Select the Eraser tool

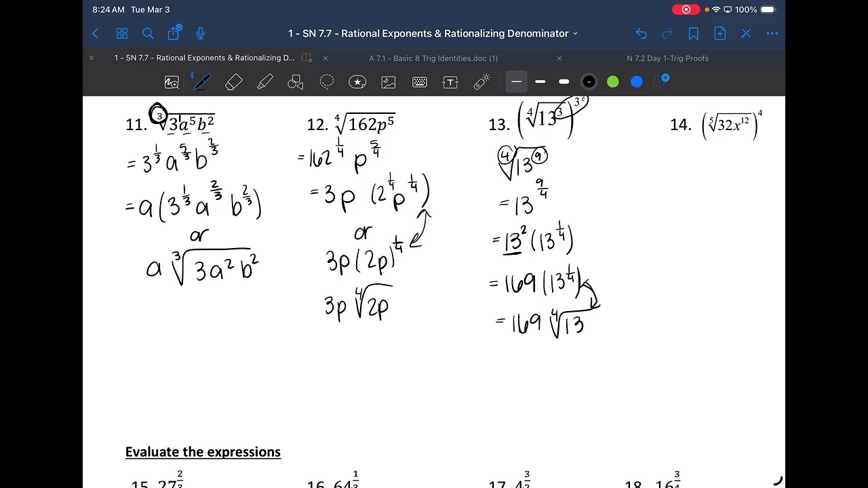tap(233, 82)
